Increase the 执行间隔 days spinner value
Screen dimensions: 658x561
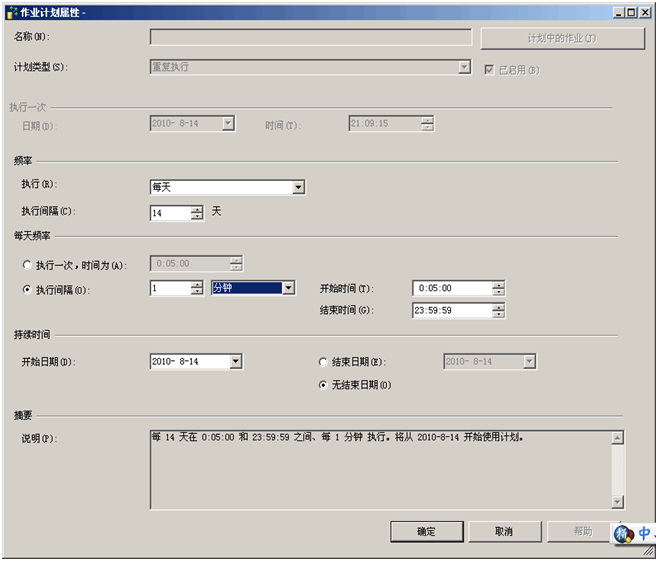(x=197, y=208)
